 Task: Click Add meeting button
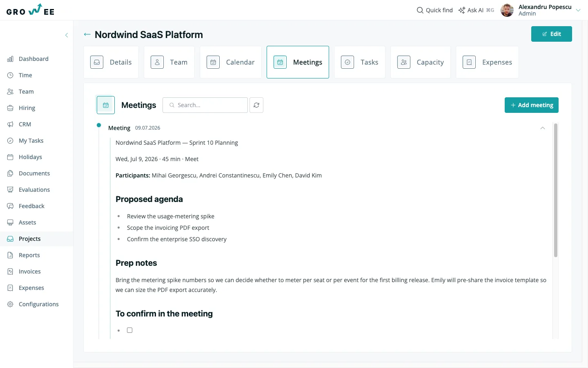click(532, 105)
